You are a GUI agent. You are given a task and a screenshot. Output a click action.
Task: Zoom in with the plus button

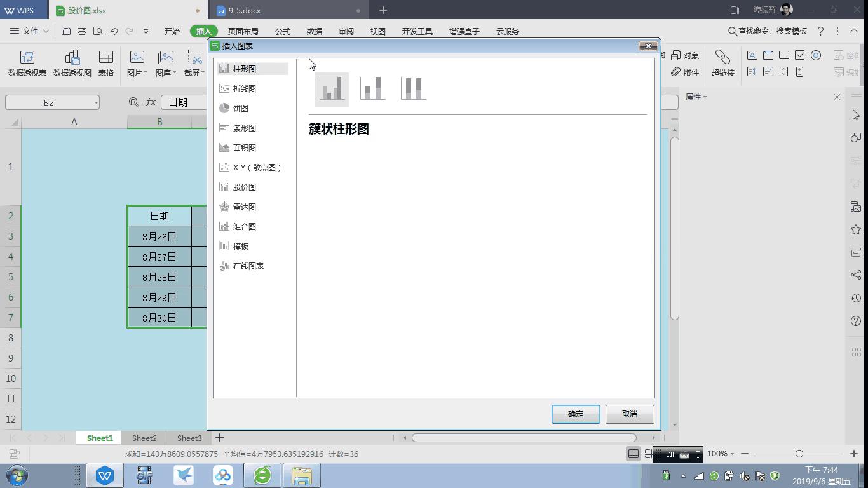(854, 454)
